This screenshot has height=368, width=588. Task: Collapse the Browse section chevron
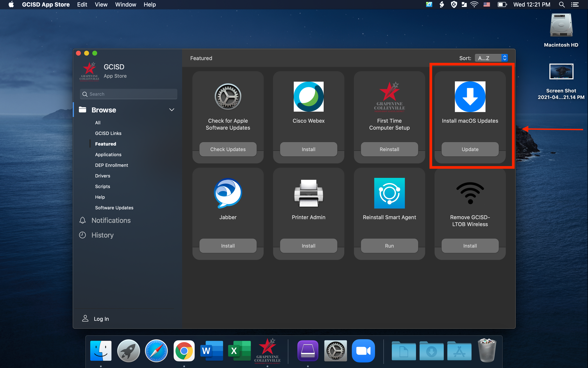point(171,110)
